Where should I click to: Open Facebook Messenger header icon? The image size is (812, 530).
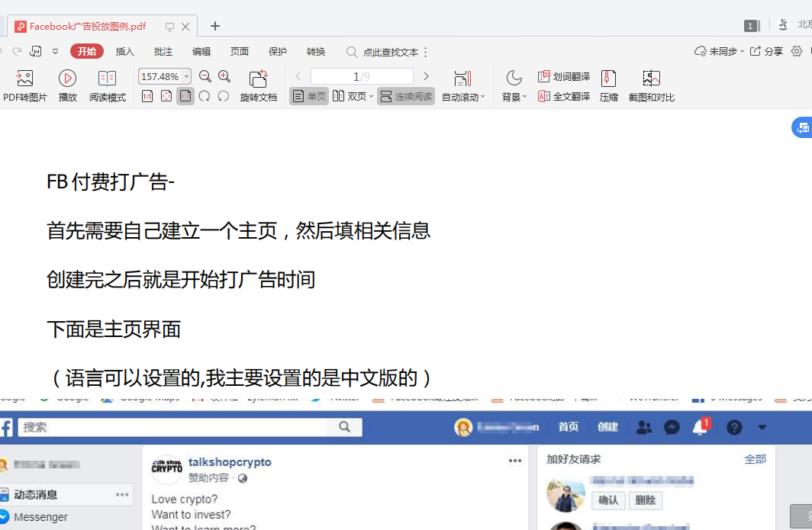[672, 428]
